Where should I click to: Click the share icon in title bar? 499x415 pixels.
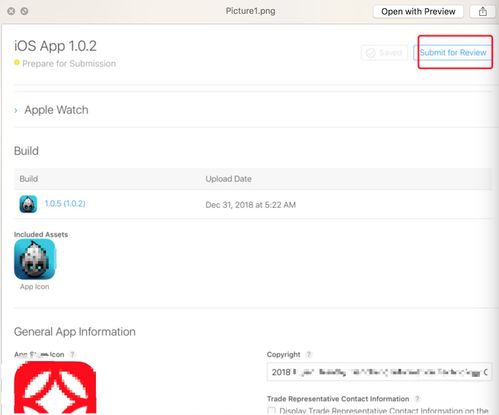483,12
